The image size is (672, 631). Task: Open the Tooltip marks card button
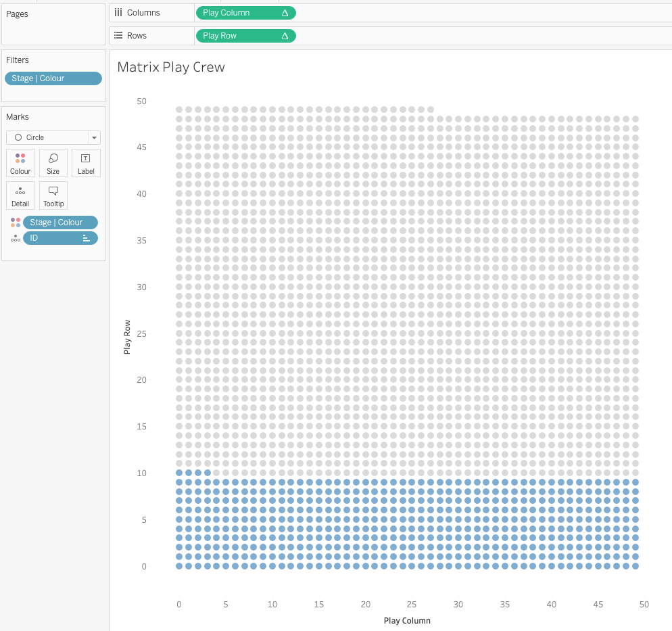click(53, 195)
